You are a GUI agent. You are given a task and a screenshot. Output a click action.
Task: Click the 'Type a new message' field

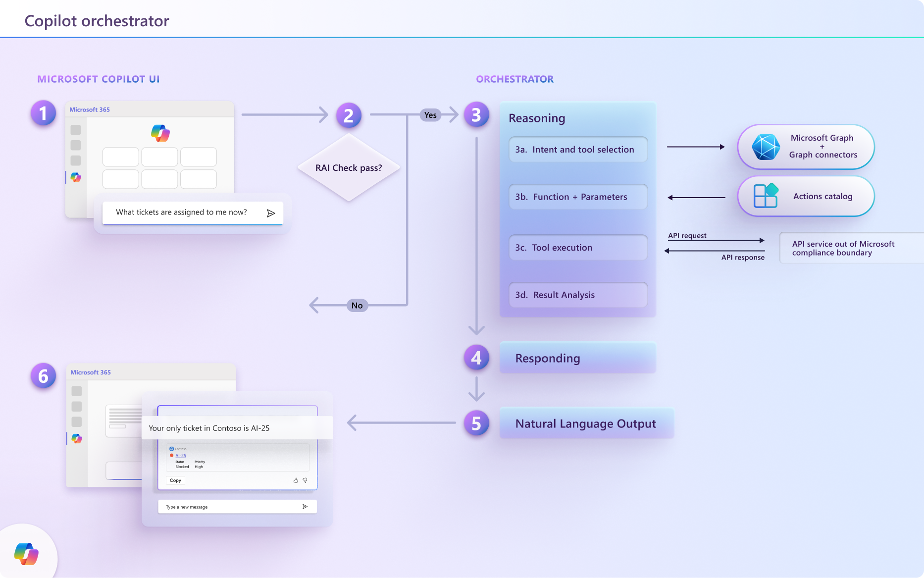tap(237, 507)
